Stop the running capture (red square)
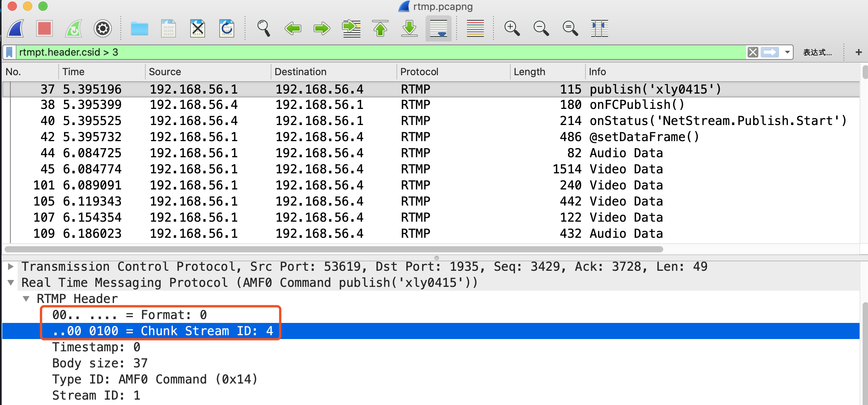The image size is (868, 405). click(x=44, y=28)
